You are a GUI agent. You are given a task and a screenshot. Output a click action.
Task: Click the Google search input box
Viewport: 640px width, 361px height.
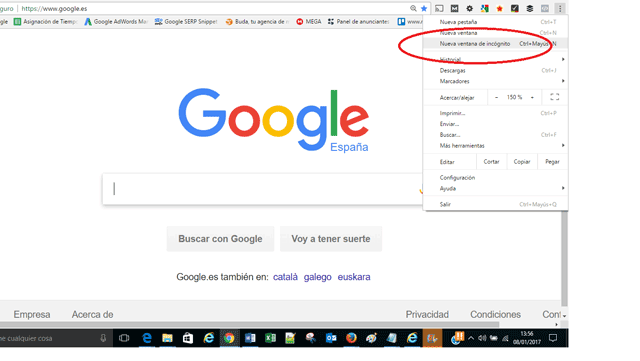click(x=263, y=189)
